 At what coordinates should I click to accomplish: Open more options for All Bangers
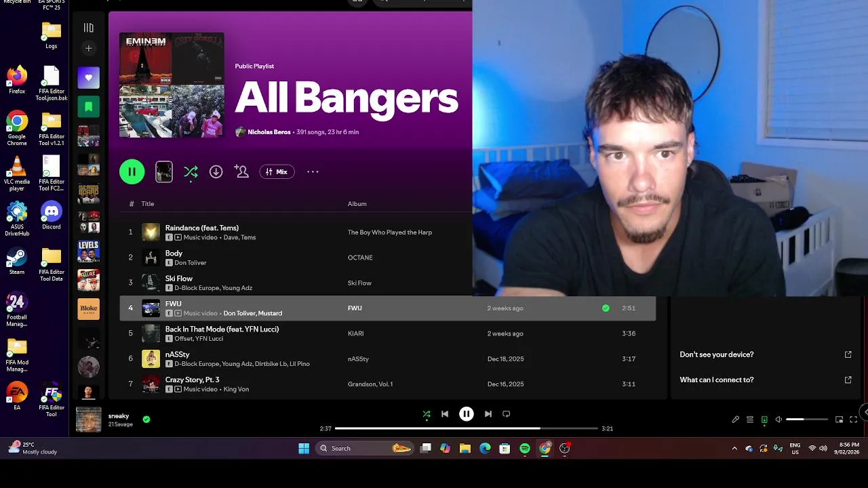313,171
